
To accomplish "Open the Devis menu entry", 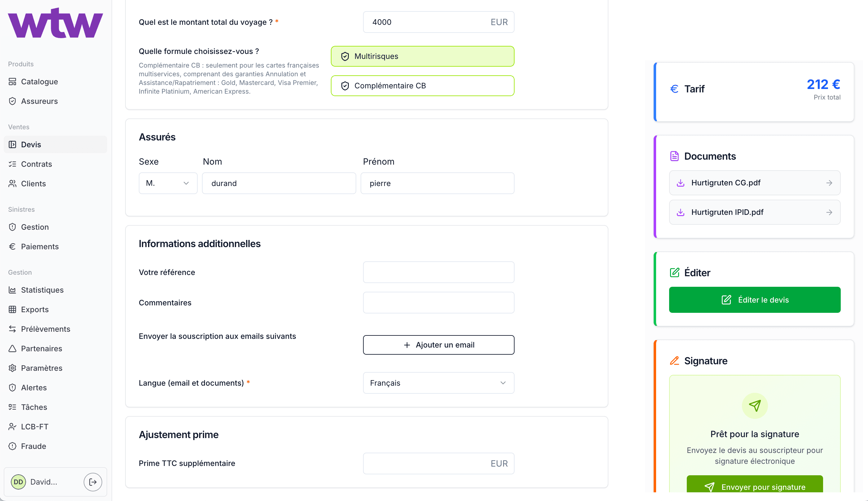I will tap(31, 144).
